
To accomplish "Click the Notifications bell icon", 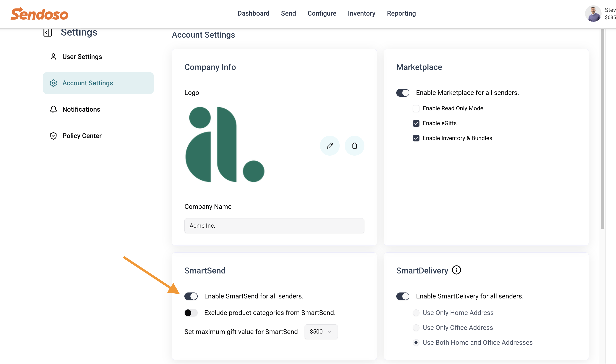I will coord(53,109).
